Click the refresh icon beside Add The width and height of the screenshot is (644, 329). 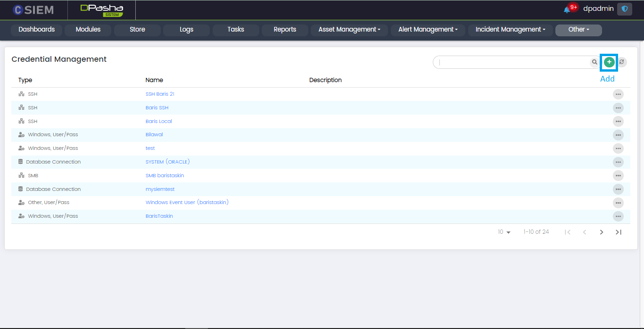(622, 62)
